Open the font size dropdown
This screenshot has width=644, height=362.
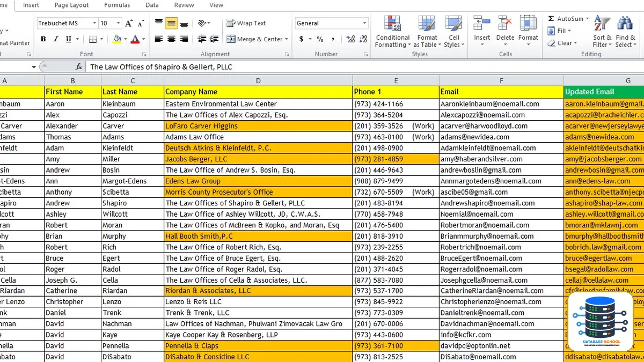click(x=118, y=23)
